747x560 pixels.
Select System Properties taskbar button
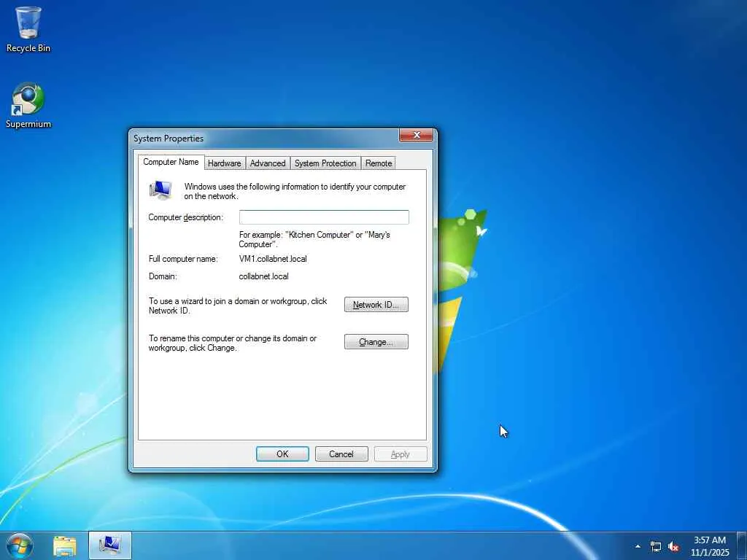coord(110,546)
